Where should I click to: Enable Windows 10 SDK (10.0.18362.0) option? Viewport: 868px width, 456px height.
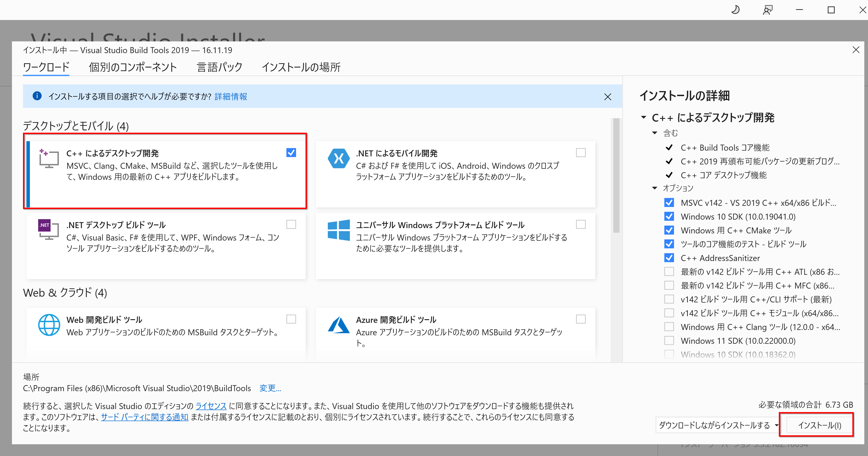point(669,355)
